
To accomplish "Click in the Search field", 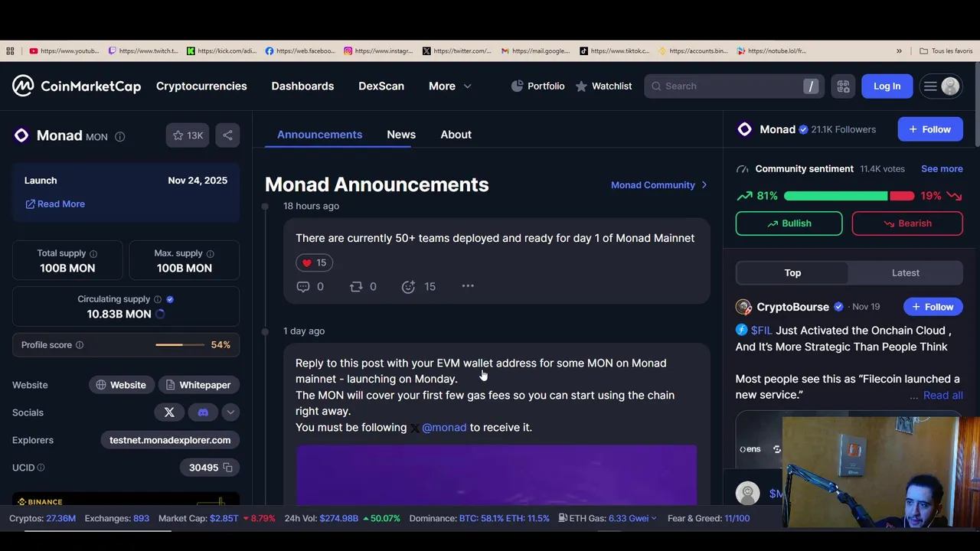I will coord(733,86).
